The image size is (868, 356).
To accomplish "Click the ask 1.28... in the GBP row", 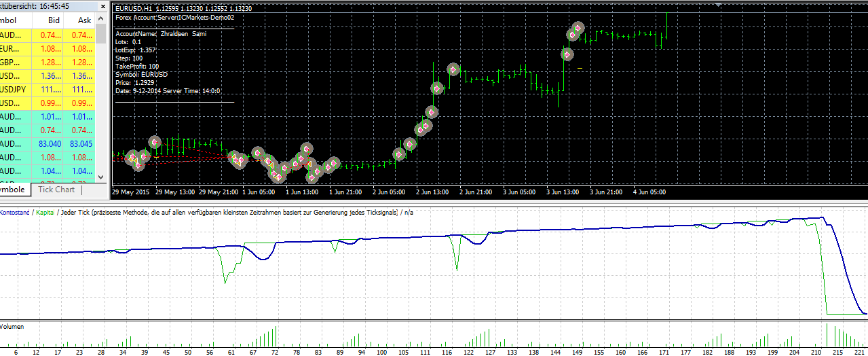I will click(81, 63).
